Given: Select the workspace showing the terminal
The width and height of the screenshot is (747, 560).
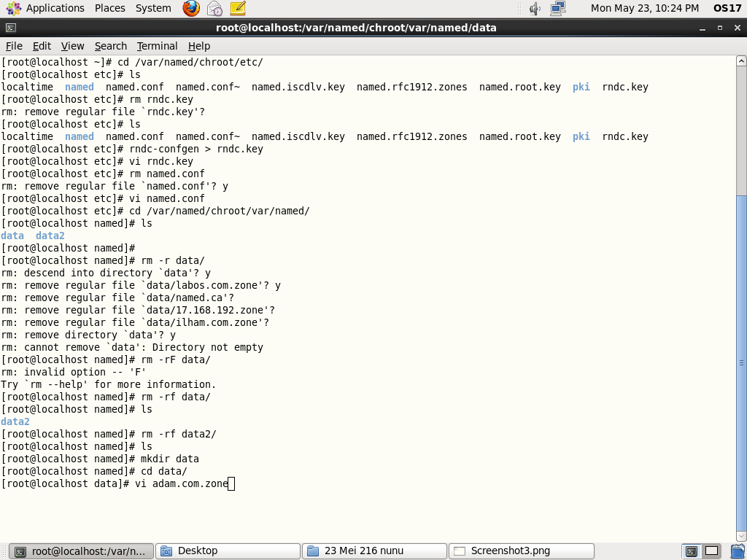Looking at the screenshot, I should pos(691,551).
